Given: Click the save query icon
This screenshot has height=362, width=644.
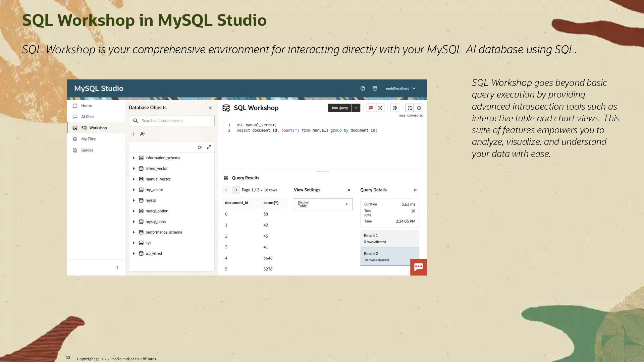Looking at the screenshot, I should [x=395, y=108].
